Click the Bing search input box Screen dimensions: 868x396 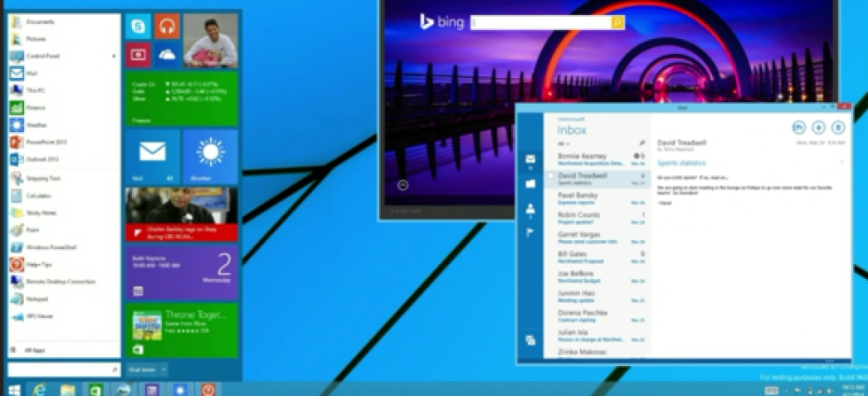[540, 22]
